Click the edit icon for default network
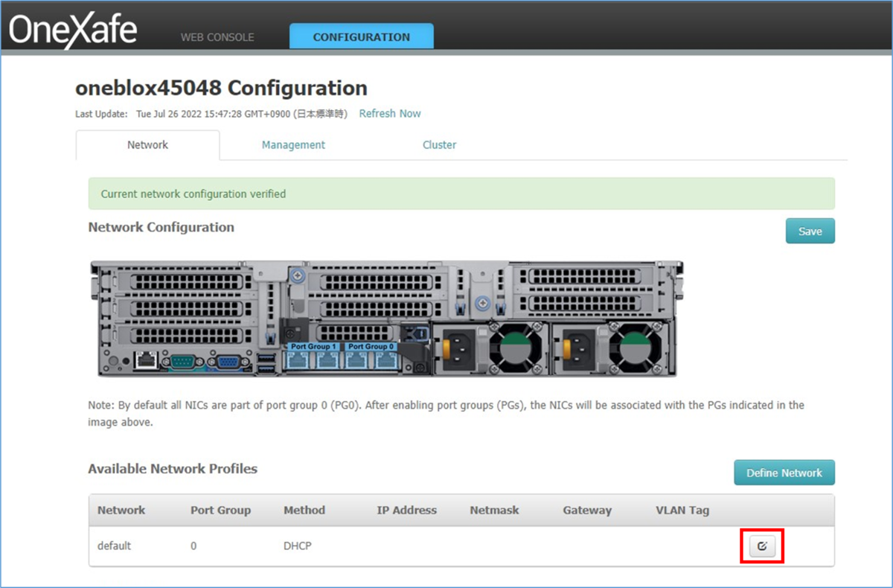The width and height of the screenshot is (893, 588). coord(762,546)
